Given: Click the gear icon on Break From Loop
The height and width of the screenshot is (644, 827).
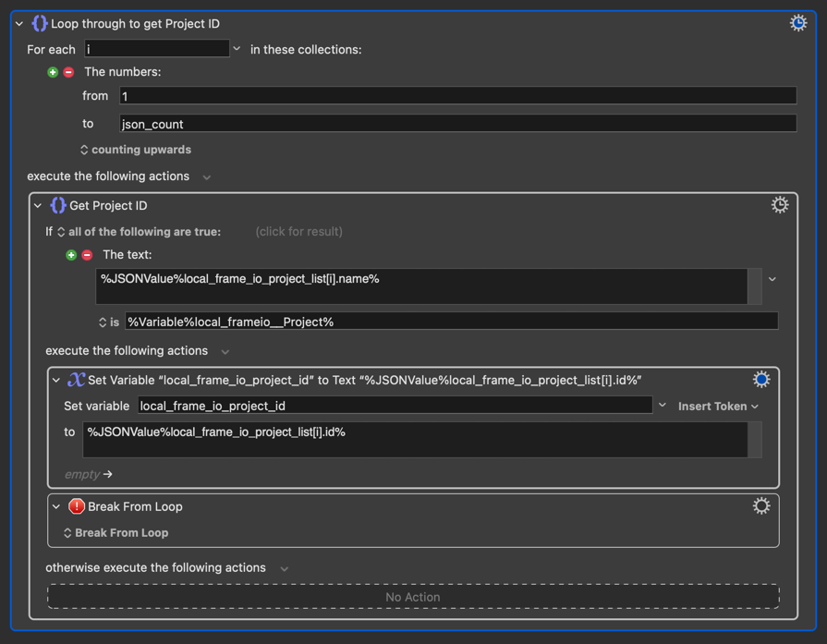Looking at the screenshot, I should [761, 505].
